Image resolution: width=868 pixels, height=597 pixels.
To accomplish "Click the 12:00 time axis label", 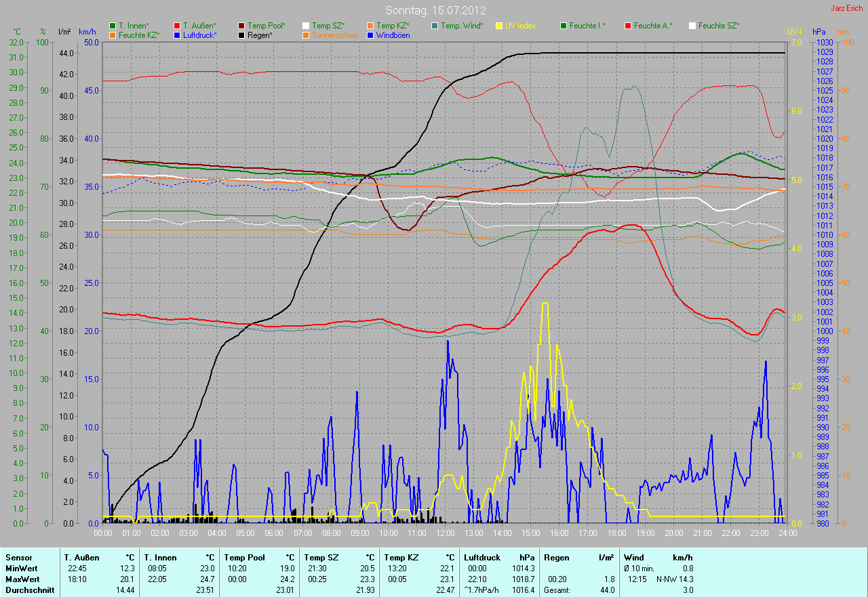I will coord(445,533).
